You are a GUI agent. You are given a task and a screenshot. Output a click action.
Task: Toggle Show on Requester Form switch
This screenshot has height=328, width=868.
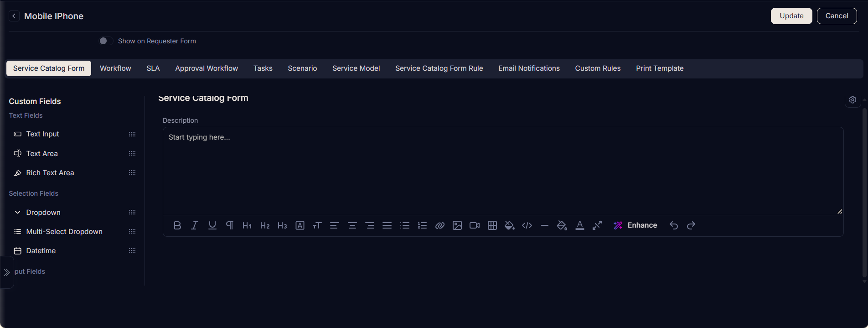pyautogui.click(x=106, y=41)
